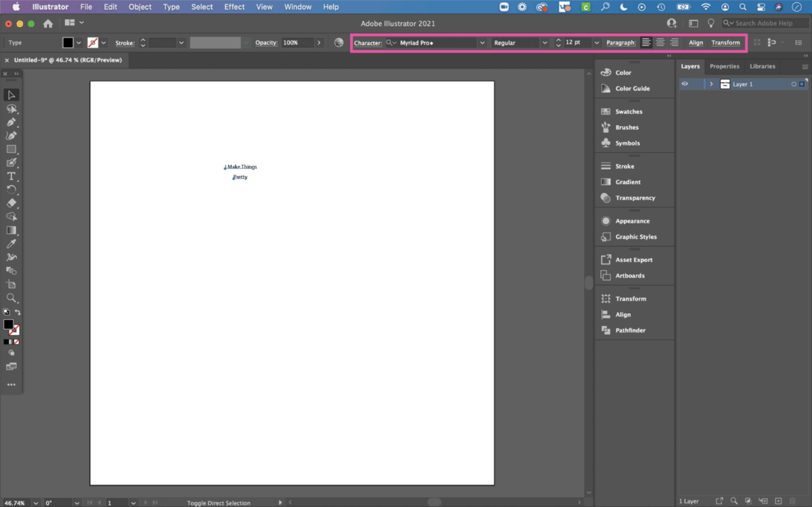
Task: Select the Pen tool
Action: 12,123
